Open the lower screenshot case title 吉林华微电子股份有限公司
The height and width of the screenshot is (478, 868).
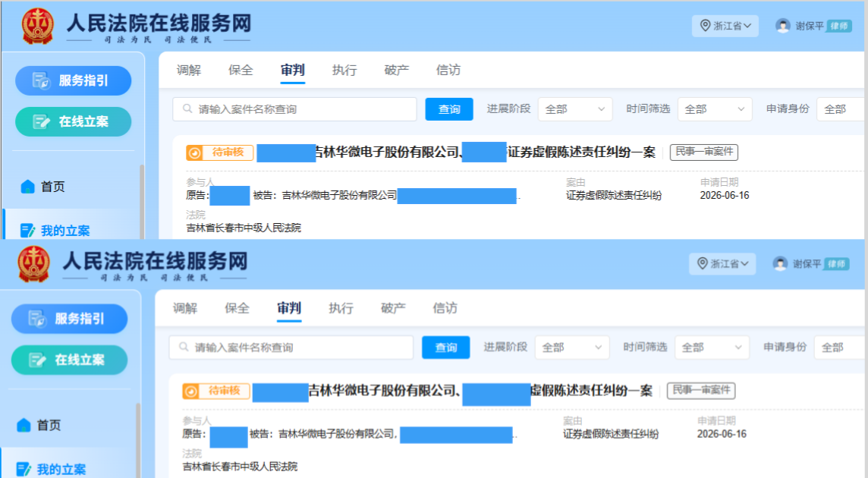tap(382, 391)
